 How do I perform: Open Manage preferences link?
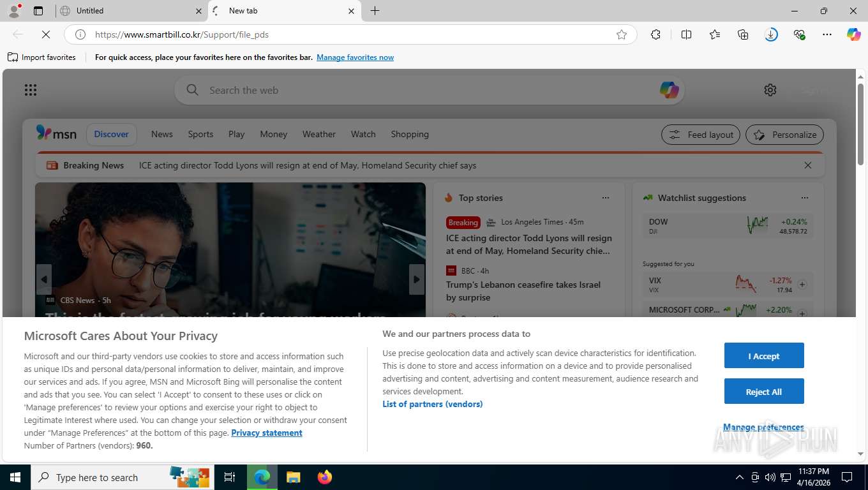[x=763, y=427]
